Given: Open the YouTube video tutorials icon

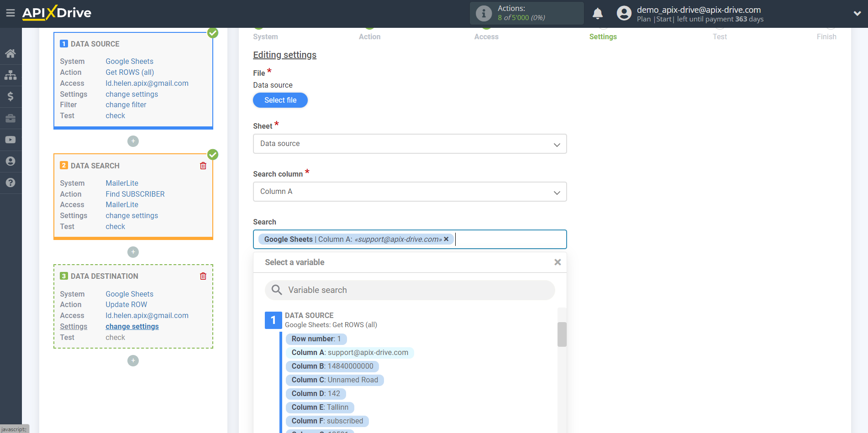Looking at the screenshot, I should [x=11, y=140].
